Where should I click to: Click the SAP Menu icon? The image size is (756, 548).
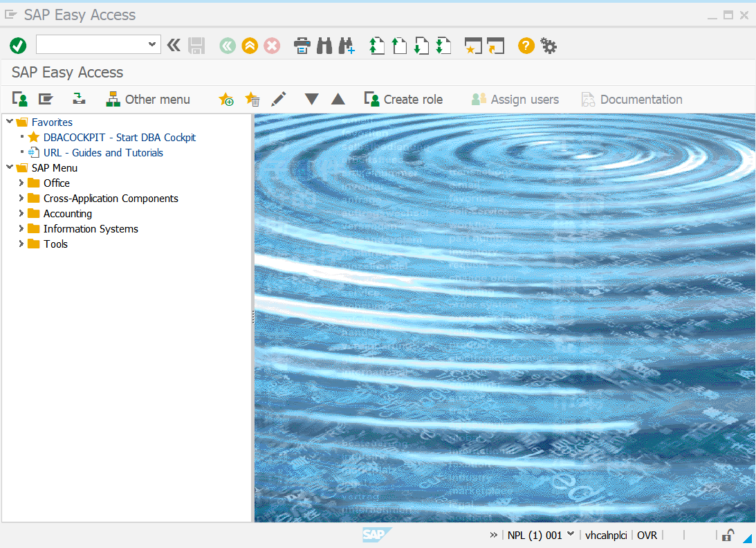coord(46,99)
